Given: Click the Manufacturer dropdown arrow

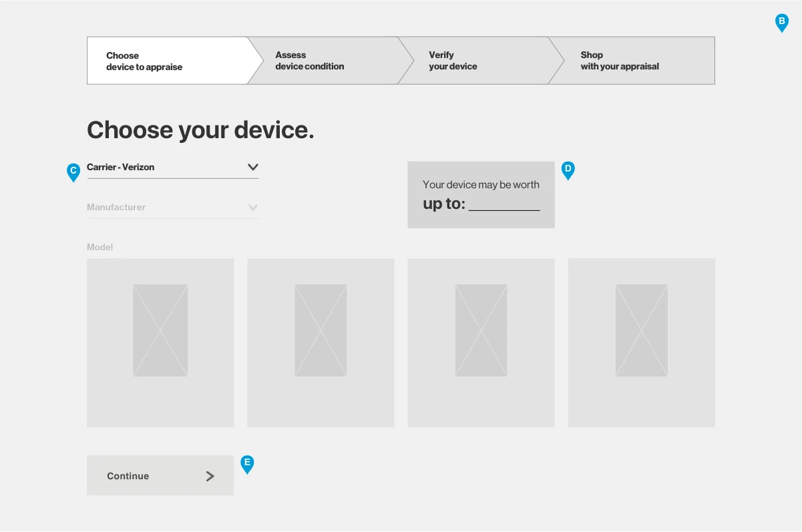Looking at the screenshot, I should pos(252,208).
